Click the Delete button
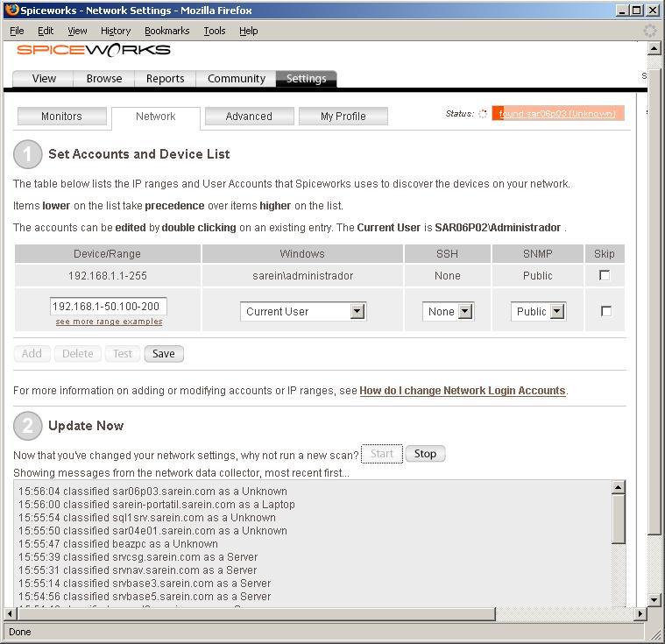 point(78,354)
